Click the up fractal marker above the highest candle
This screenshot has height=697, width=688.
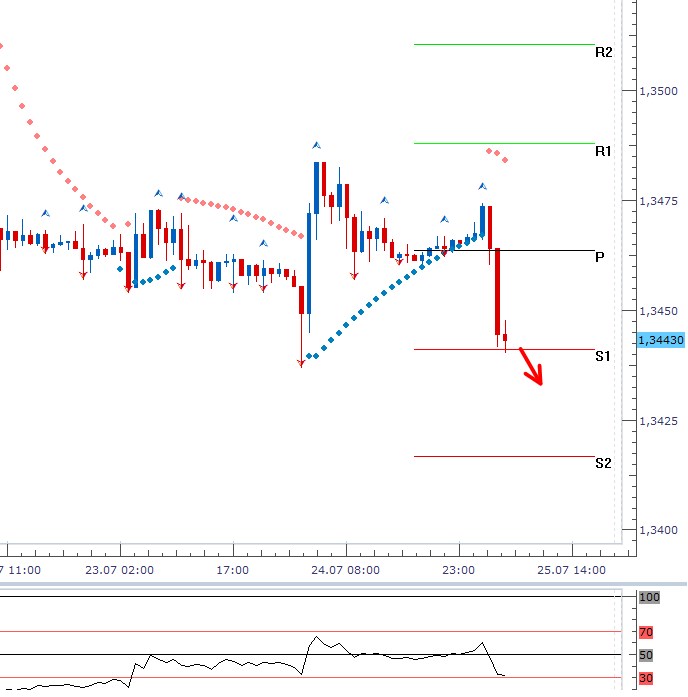pyautogui.click(x=316, y=145)
